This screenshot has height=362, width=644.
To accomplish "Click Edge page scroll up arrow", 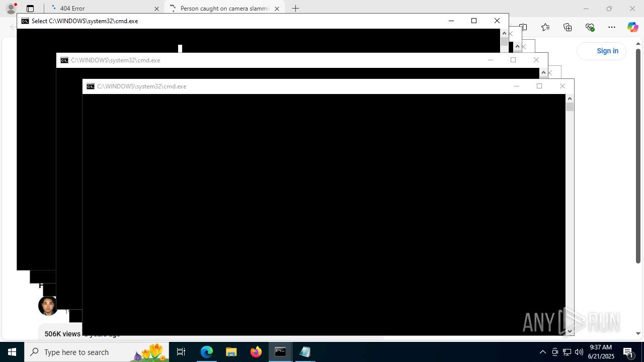I will [638, 43].
